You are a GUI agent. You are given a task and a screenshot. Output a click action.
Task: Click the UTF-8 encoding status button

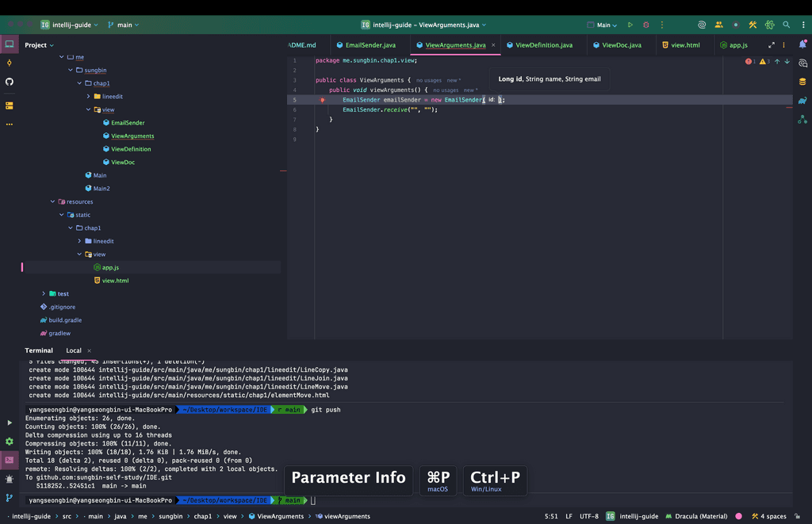coord(588,516)
